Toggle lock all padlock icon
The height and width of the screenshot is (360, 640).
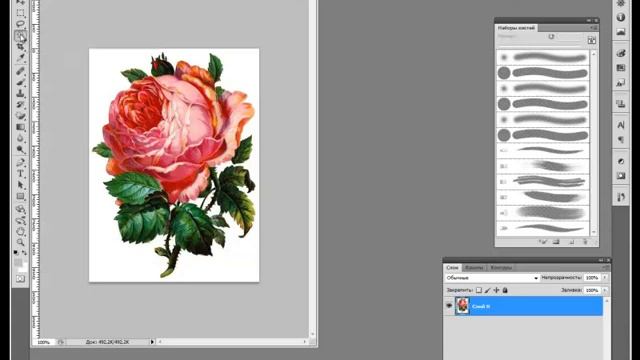tap(505, 290)
